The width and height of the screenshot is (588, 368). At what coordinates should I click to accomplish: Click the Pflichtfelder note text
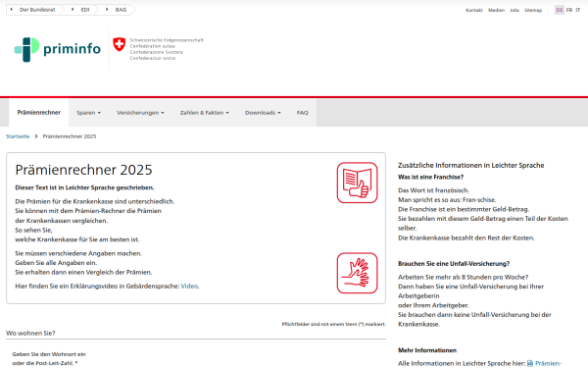coord(334,324)
